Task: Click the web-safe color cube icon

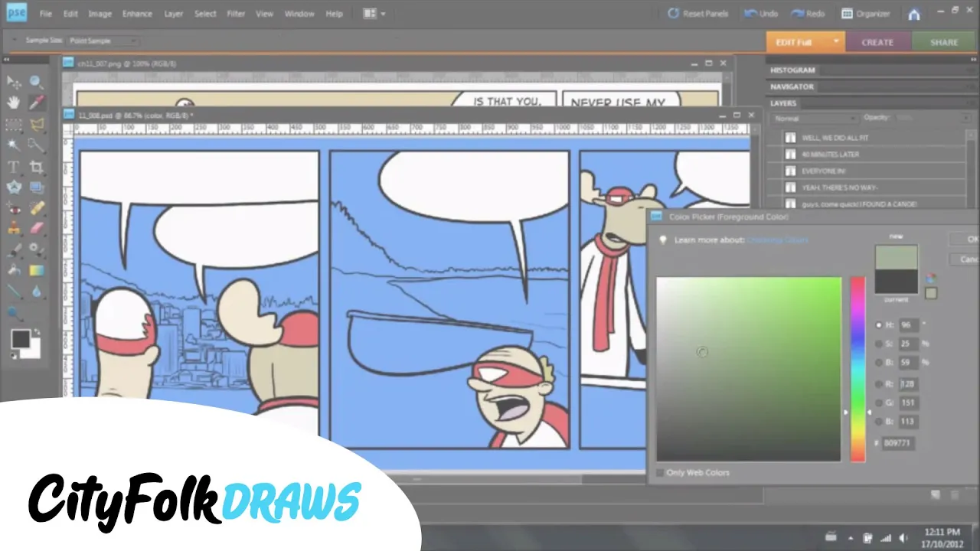Action: pyautogui.click(x=931, y=279)
